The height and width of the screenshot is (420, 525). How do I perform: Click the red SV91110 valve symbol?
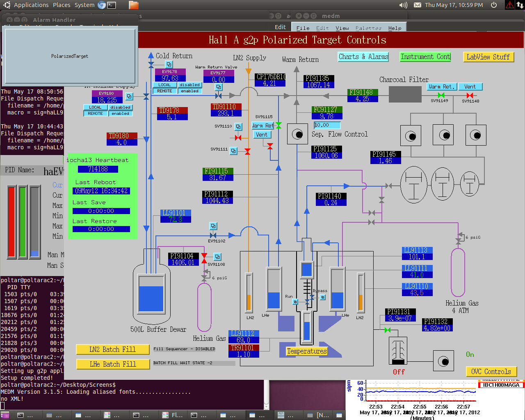point(238,137)
